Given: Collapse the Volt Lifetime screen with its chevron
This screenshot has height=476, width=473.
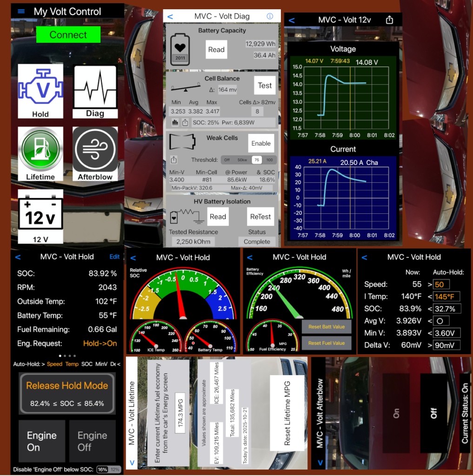Looking at the screenshot, I should point(132,463).
